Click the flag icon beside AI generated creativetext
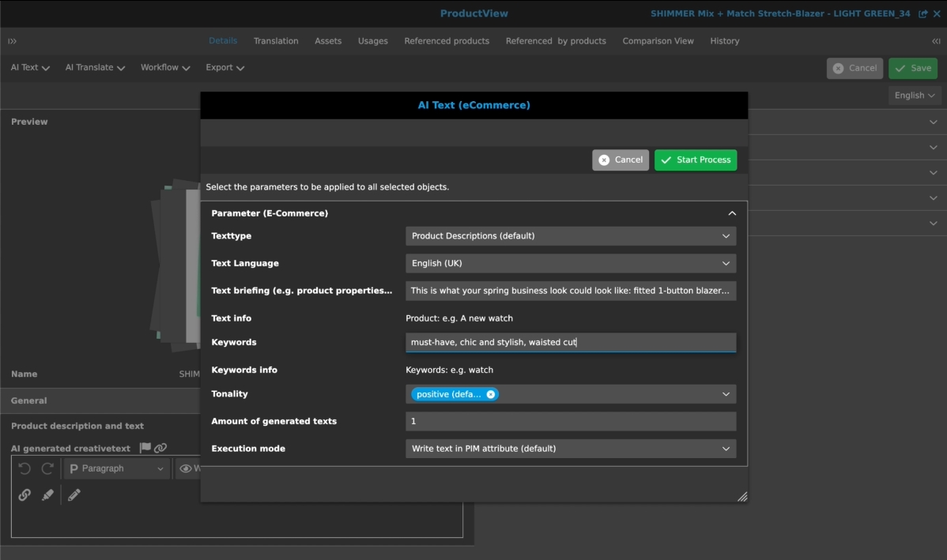 145,448
